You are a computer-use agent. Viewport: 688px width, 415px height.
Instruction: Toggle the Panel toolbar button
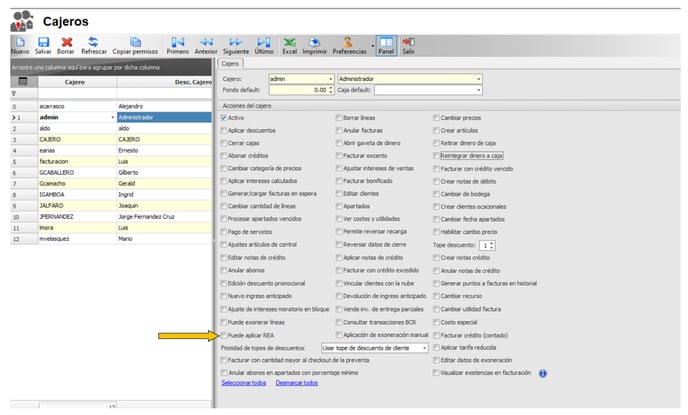386,46
